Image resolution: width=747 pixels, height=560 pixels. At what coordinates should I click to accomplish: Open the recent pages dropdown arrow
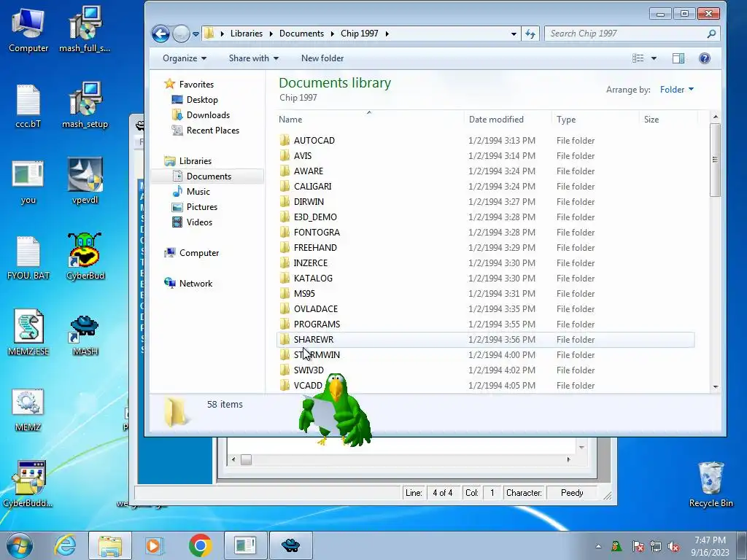point(196,34)
